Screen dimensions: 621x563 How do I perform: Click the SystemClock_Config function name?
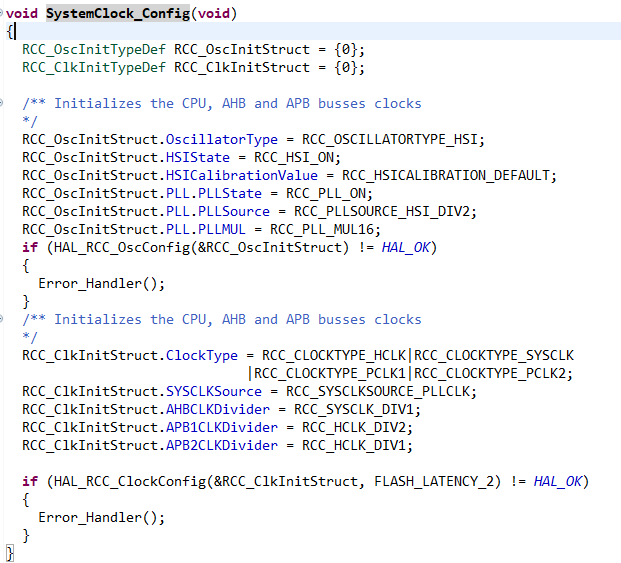click(118, 13)
